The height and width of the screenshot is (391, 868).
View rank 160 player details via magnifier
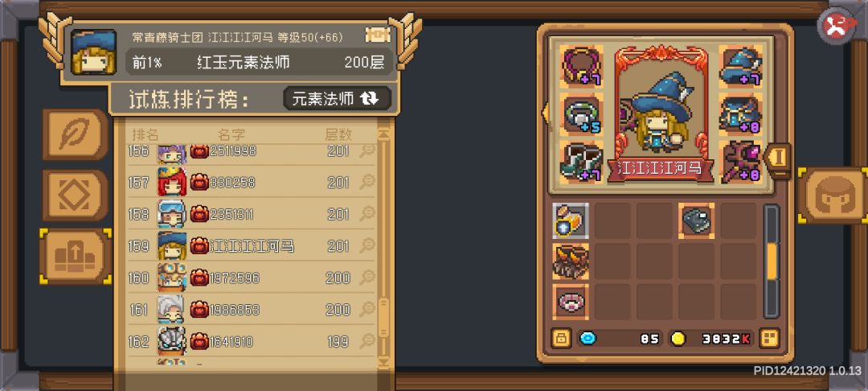tap(367, 278)
